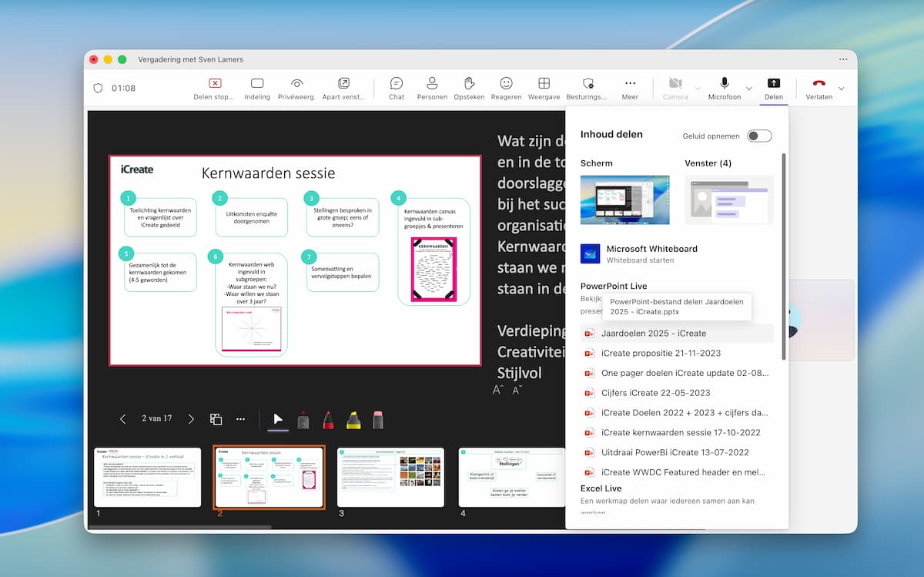Open the Weergave view options
The width and height of the screenshot is (924, 577).
(544, 87)
